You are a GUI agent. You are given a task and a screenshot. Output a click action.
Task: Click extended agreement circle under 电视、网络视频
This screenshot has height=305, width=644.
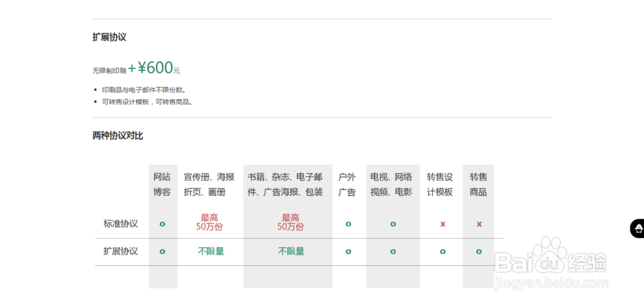pyautogui.click(x=393, y=251)
